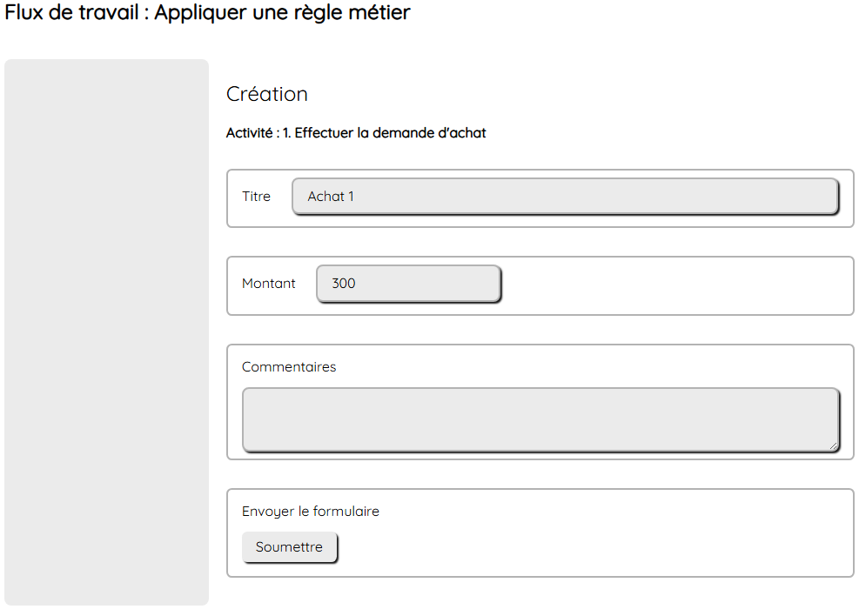Click the word 'Activité' in the subtitle
This screenshot has height=616, width=859.
(x=249, y=133)
